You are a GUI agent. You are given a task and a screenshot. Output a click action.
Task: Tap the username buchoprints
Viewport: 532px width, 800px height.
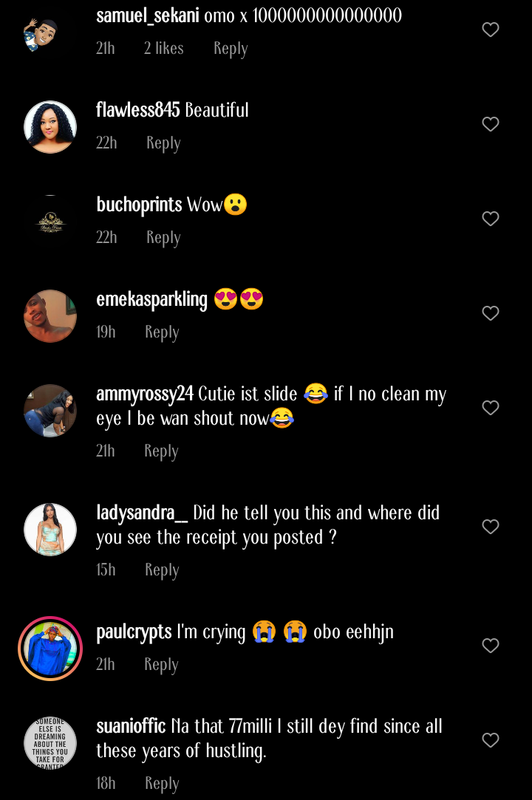(140, 205)
